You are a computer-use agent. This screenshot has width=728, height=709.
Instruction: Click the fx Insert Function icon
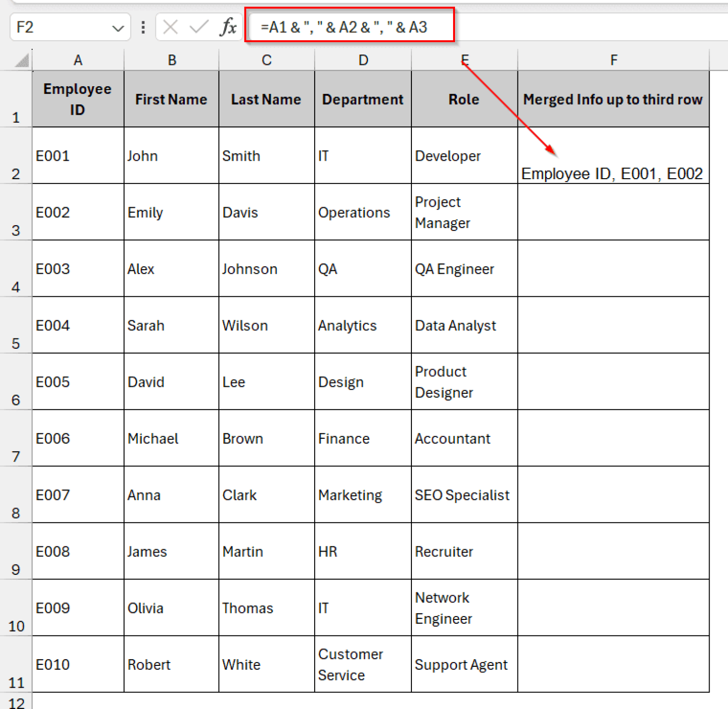click(x=228, y=27)
